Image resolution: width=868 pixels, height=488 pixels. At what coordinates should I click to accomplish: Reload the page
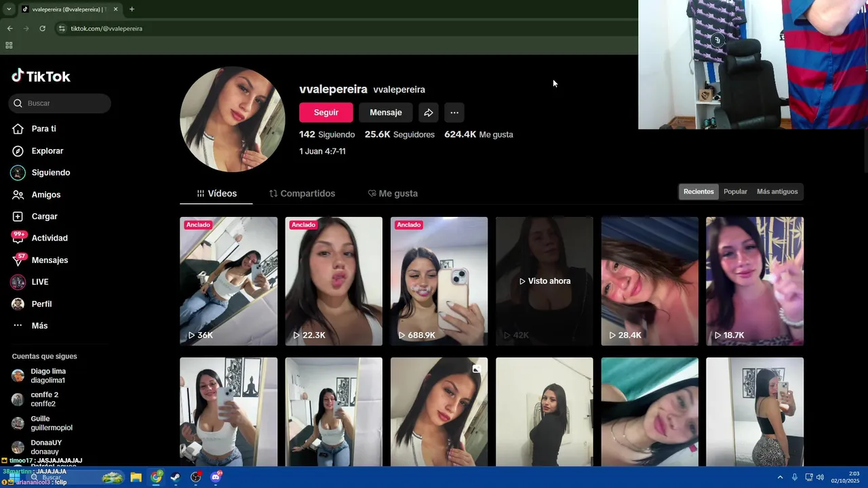coord(42,28)
